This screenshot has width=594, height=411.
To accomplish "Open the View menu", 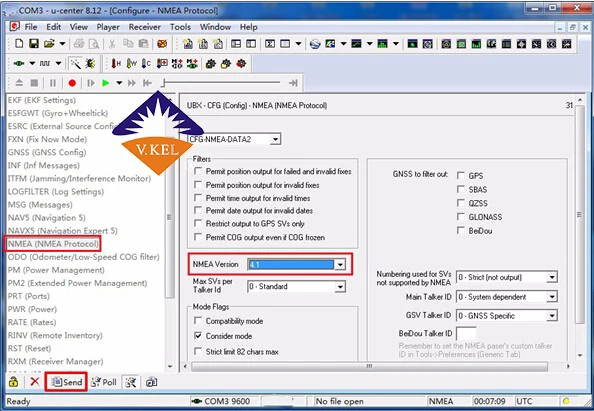I will pyautogui.click(x=79, y=27).
